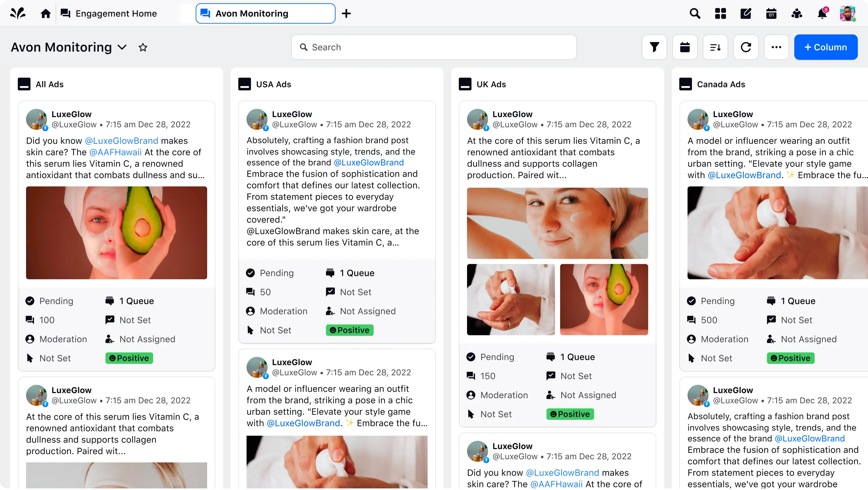Click the Positive sentiment tag in Canada Ads
The image size is (868, 490).
tap(790, 358)
